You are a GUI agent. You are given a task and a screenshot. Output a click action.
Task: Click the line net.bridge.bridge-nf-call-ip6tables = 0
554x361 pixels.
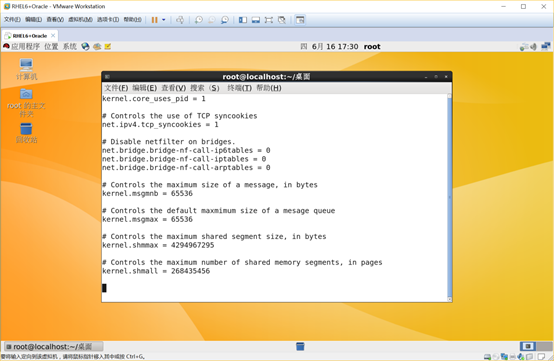(187, 150)
